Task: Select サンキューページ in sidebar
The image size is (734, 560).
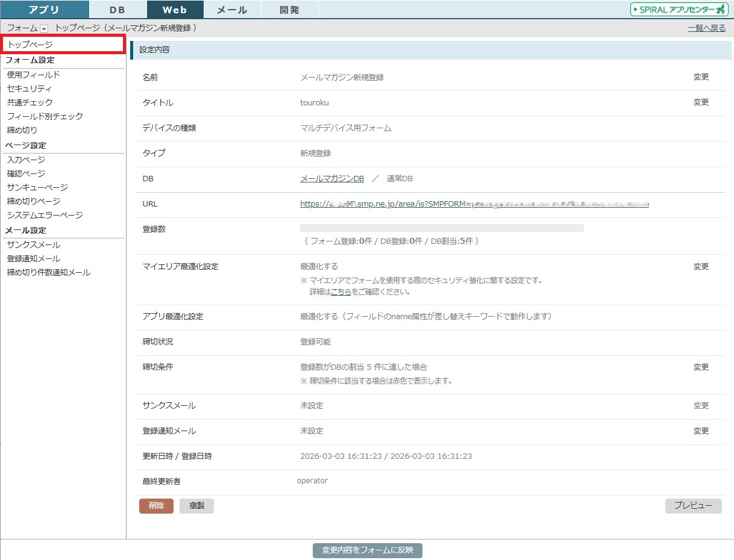Action: (37, 187)
